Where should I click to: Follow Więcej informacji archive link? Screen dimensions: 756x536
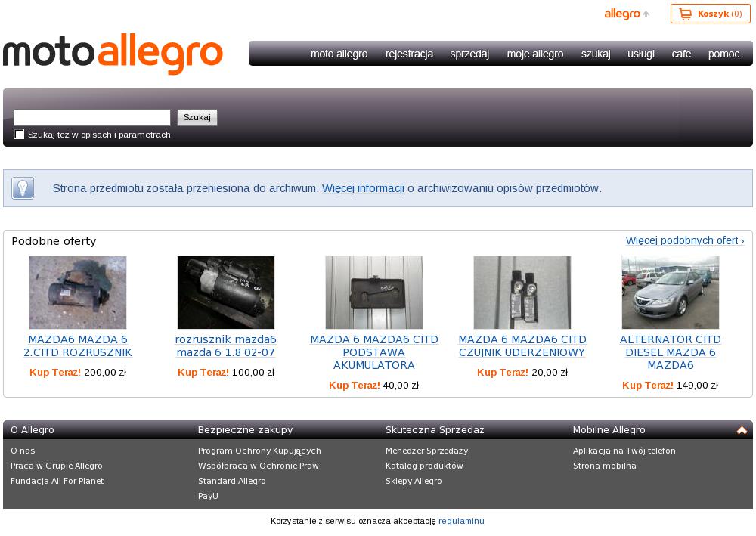363,188
